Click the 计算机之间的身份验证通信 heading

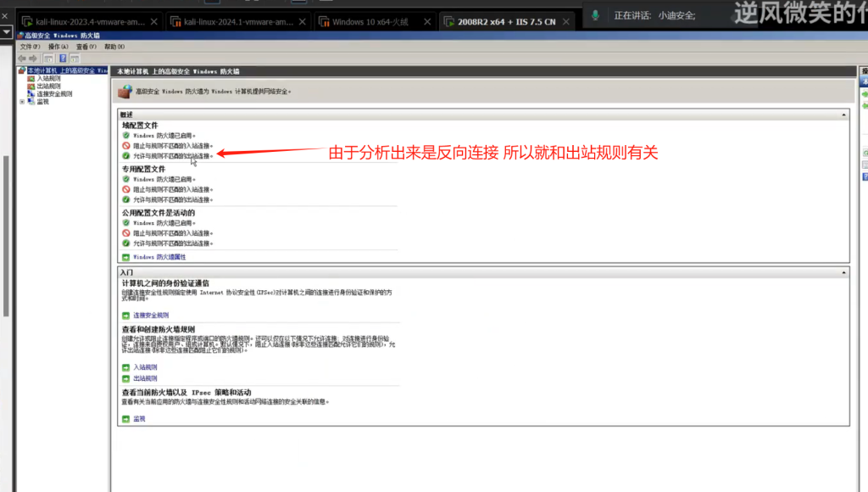(x=165, y=283)
